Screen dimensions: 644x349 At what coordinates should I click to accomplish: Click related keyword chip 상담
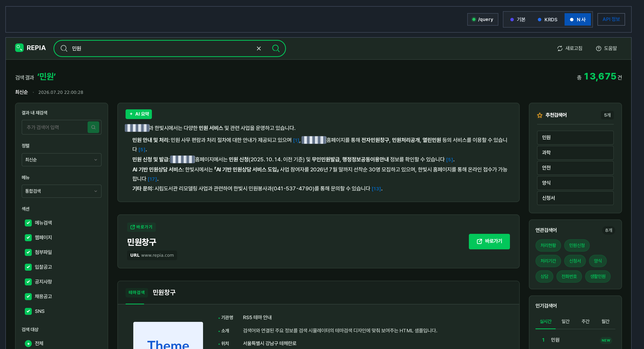click(544, 276)
